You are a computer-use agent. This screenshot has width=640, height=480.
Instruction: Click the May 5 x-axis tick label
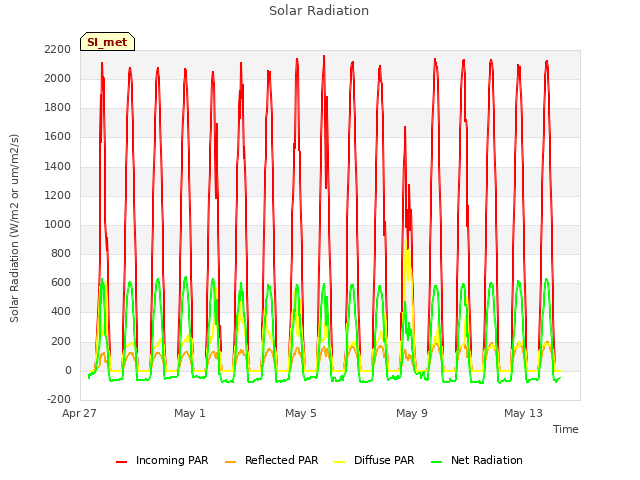301,413
